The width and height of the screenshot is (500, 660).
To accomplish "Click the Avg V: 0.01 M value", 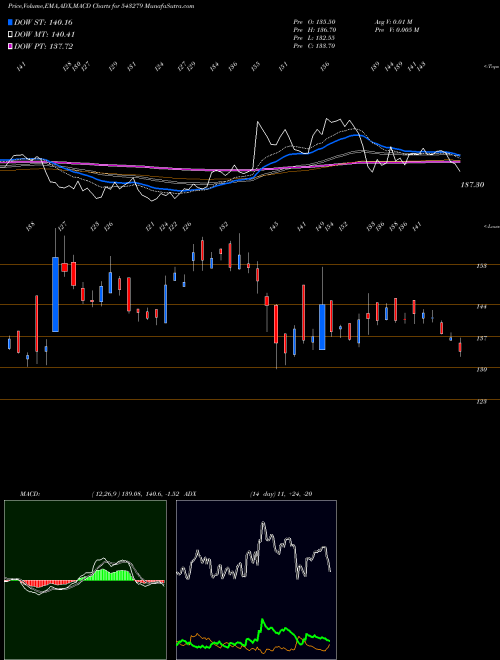I will [x=394, y=22].
